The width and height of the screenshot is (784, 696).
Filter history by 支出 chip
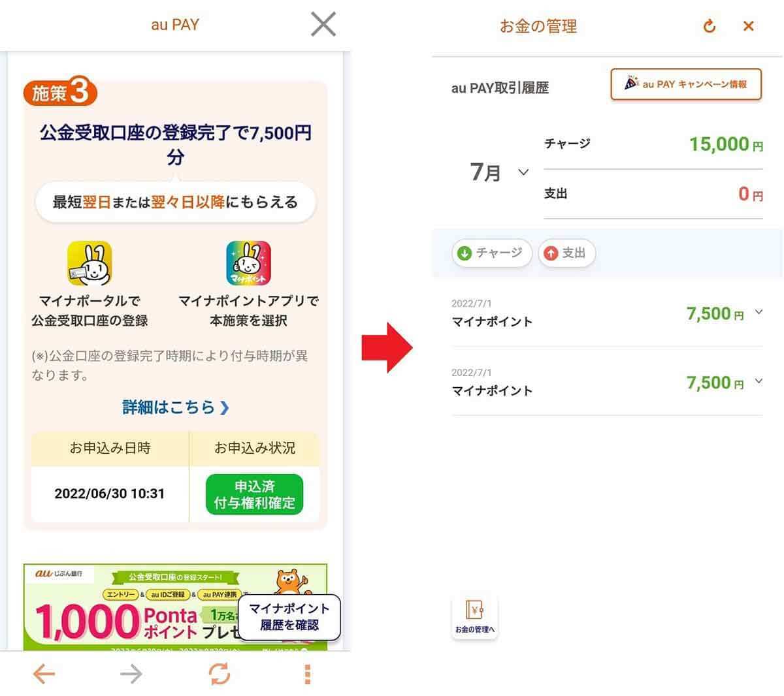566,253
